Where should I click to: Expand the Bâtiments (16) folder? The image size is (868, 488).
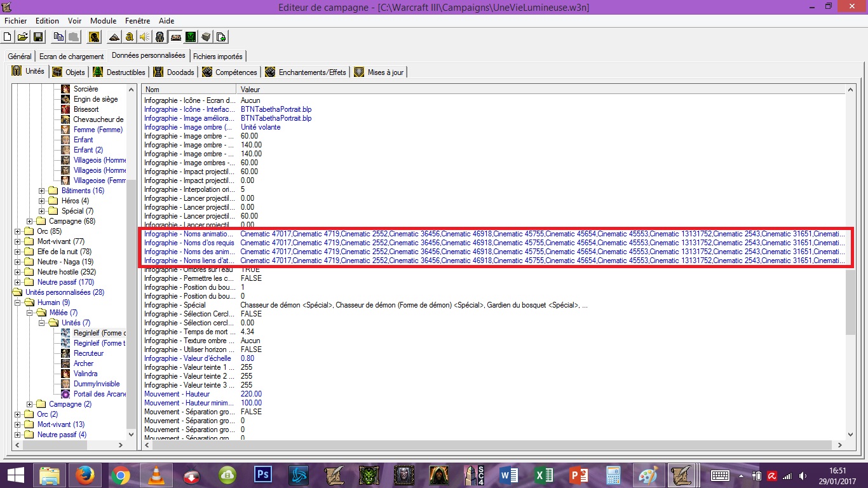pos(42,191)
